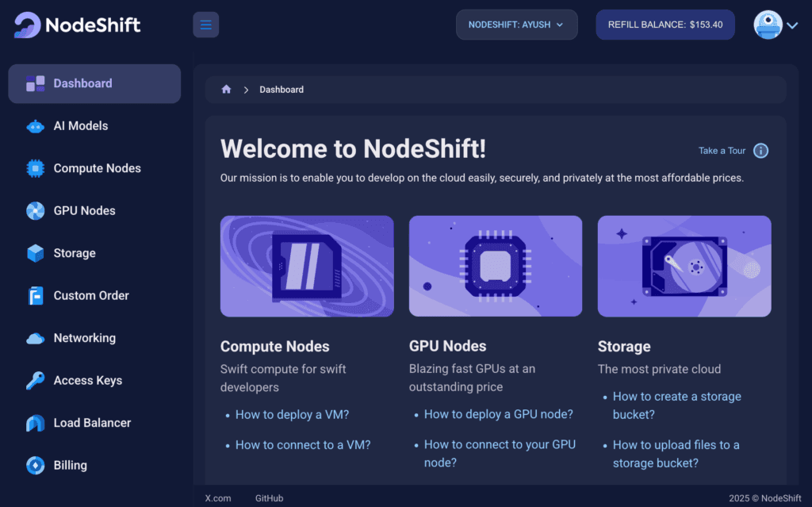Click the user avatar in the header
The width and height of the screenshot is (812, 507).
(x=768, y=25)
